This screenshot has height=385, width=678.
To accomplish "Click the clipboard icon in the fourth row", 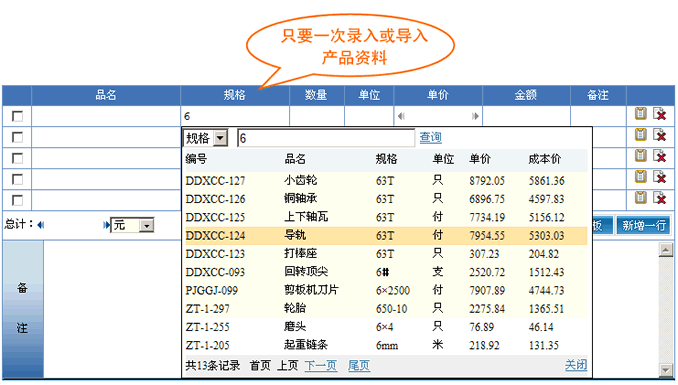I will [640, 176].
